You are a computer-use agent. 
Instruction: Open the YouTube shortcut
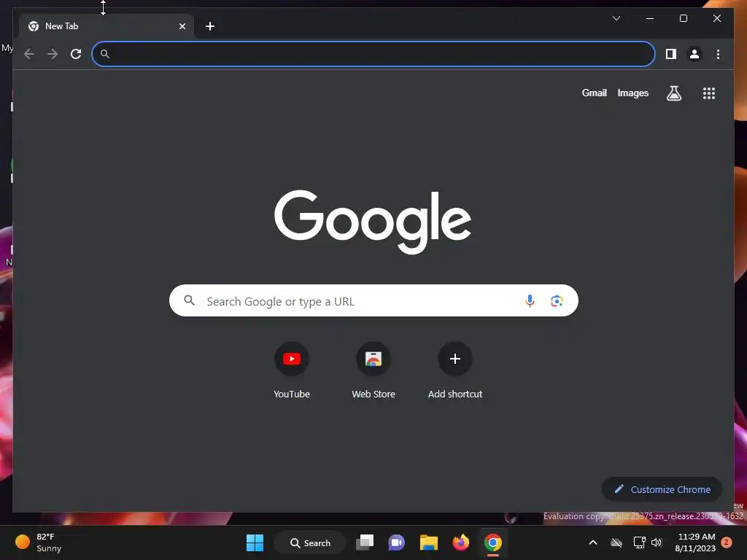click(292, 359)
